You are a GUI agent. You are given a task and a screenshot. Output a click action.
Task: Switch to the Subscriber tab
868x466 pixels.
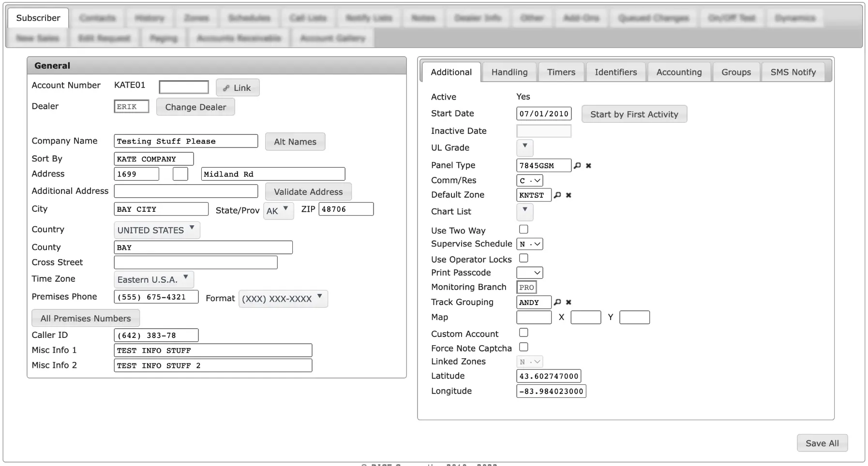tap(38, 18)
